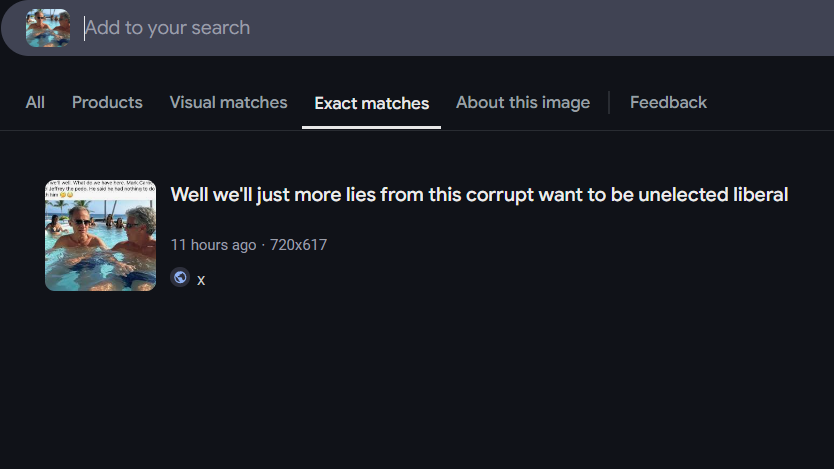Click the divider line before Feedback

click(x=609, y=102)
